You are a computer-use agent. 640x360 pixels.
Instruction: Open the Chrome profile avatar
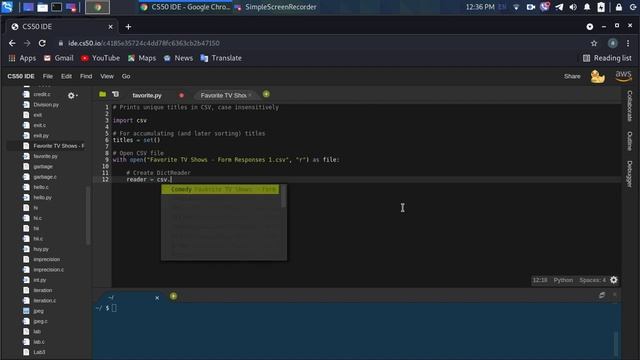point(612,43)
